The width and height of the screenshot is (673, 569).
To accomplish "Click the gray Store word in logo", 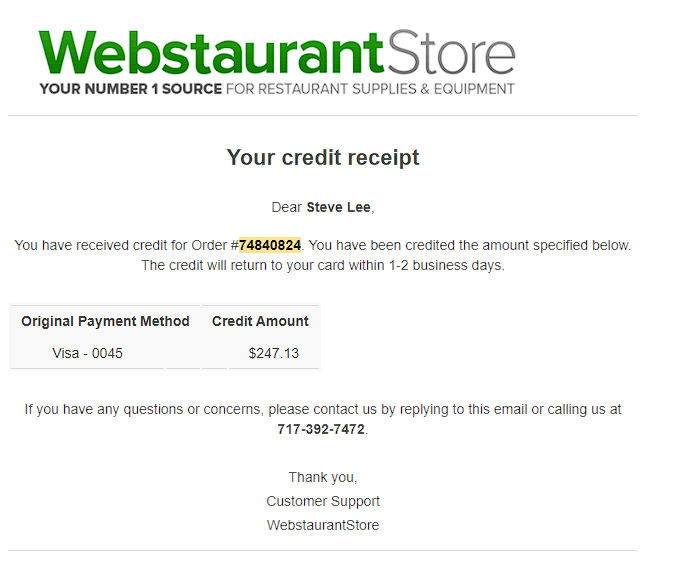I will click(451, 52).
